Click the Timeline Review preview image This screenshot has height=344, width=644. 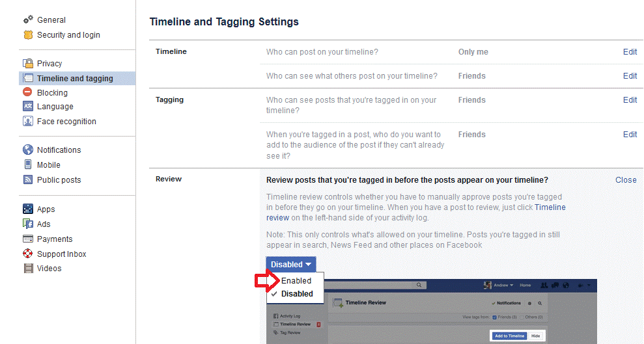click(431, 311)
